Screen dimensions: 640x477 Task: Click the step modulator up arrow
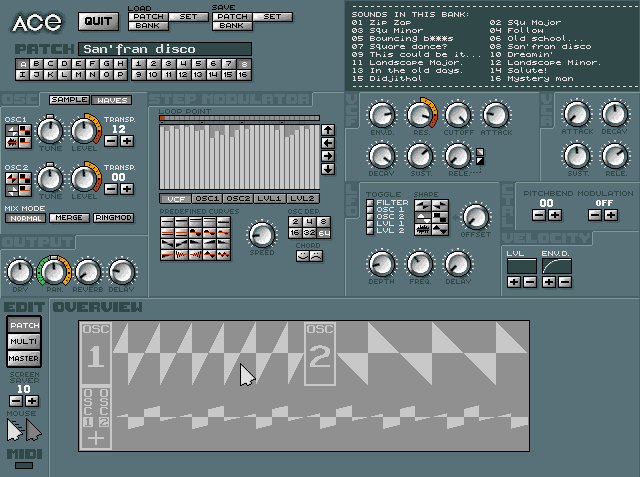point(328,130)
